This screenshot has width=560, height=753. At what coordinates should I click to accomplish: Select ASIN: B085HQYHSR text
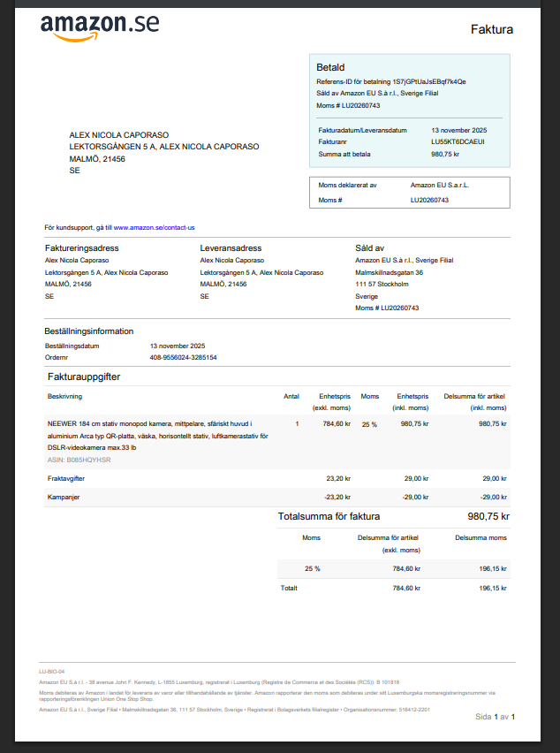click(79, 460)
